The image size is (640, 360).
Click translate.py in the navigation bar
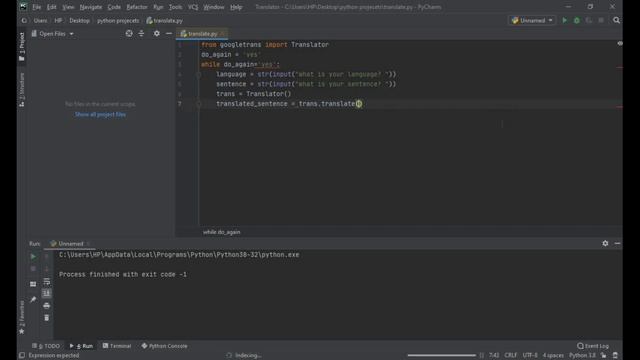pos(164,20)
